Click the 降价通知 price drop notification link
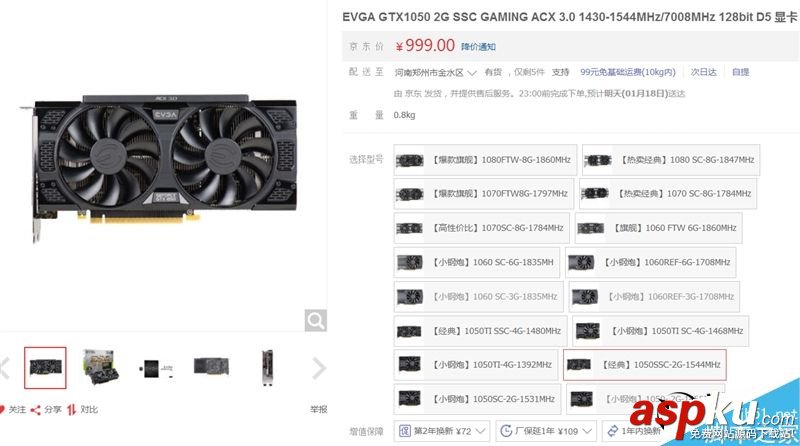The height and width of the screenshot is (446, 800). tap(478, 47)
